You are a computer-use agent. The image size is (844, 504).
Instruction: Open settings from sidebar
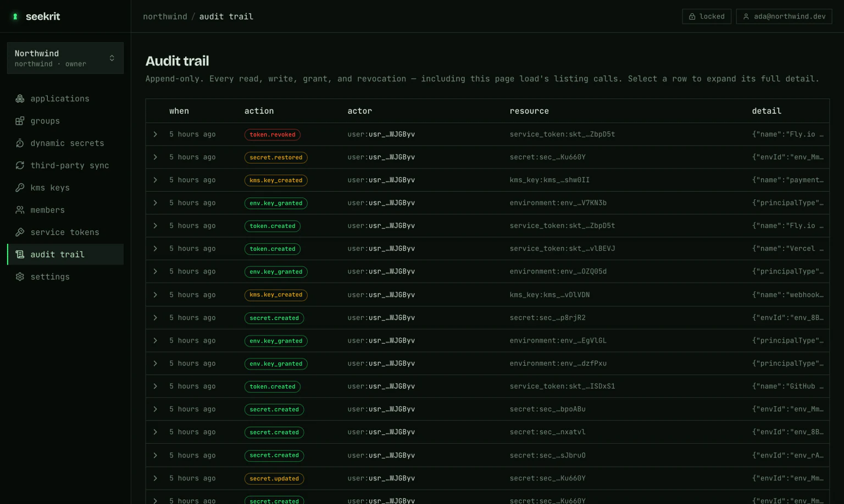pos(65,277)
